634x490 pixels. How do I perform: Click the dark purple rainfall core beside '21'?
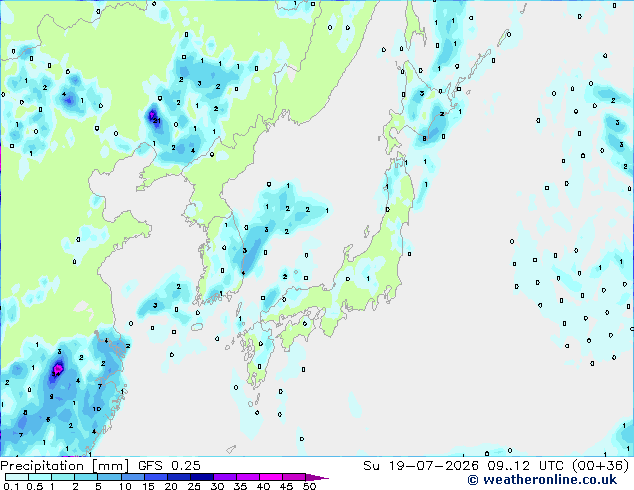tap(153, 114)
